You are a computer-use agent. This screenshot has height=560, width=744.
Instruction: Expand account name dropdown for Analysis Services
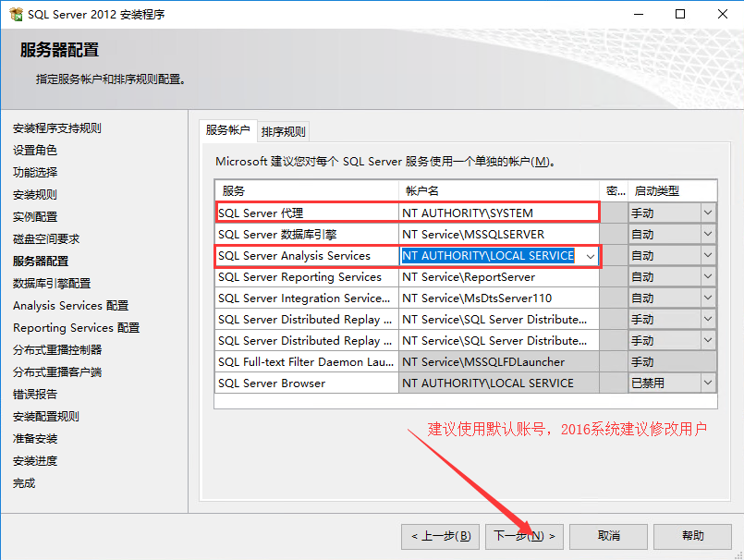(591, 256)
